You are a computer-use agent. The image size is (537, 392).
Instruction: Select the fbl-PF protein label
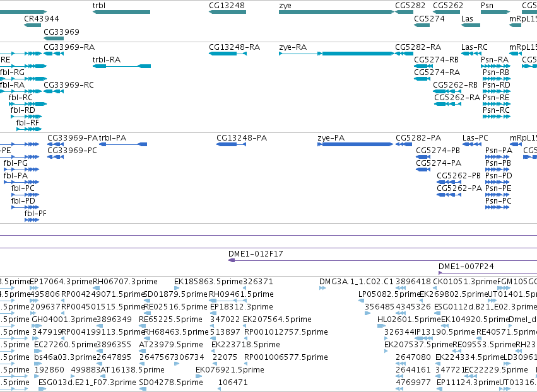[x=35, y=214]
